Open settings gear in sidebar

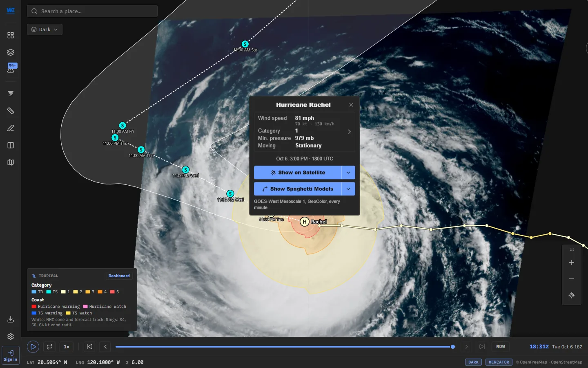point(11,337)
